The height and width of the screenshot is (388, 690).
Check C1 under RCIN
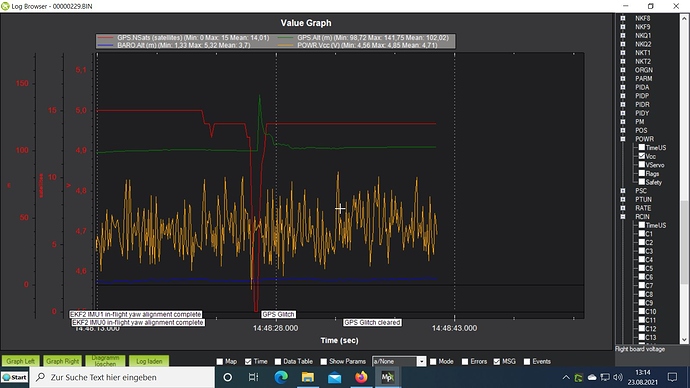click(642, 234)
